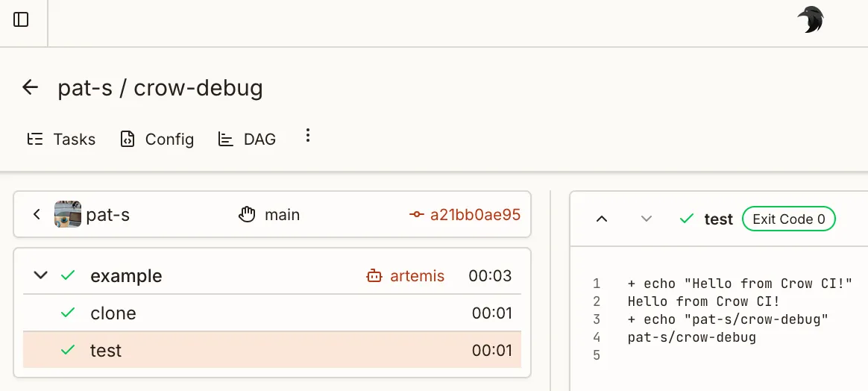Image resolution: width=868 pixels, height=391 pixels.
Task: Click the commit icon beside a21bb0ae95
Action: click(x=417, y=215)
